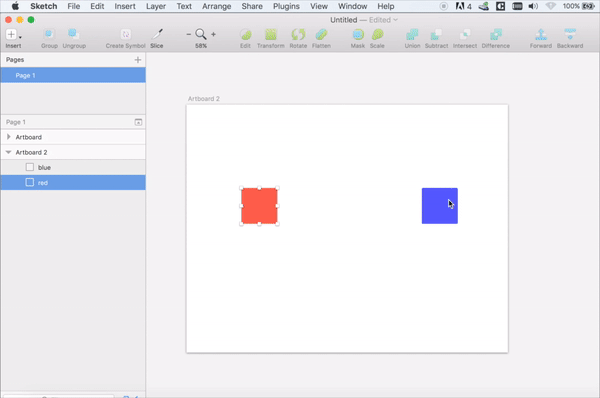Open the View menu
600x398 pixels.
tap(319, 6)
